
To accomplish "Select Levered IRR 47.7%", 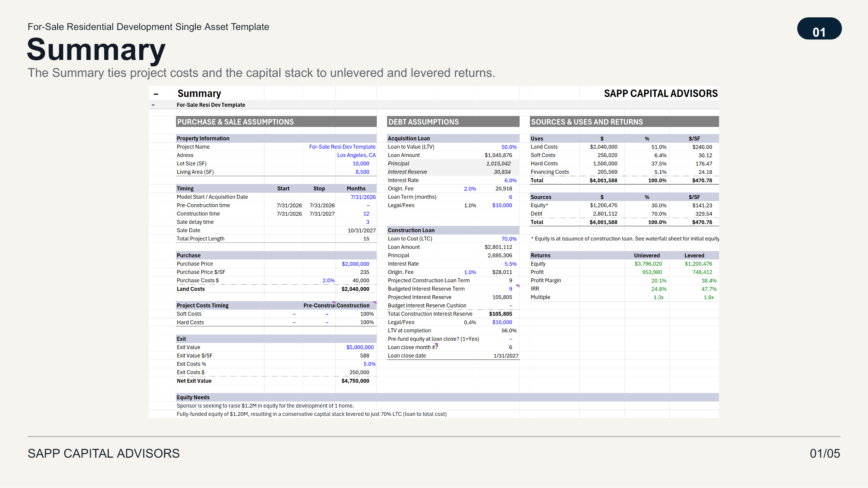I will pos(709,289).
